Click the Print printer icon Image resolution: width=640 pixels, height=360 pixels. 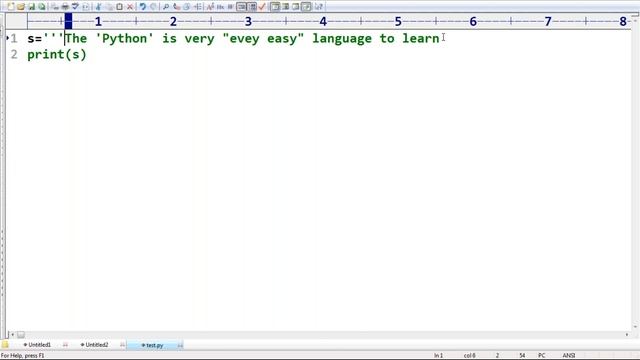click(x=65, y=7)
